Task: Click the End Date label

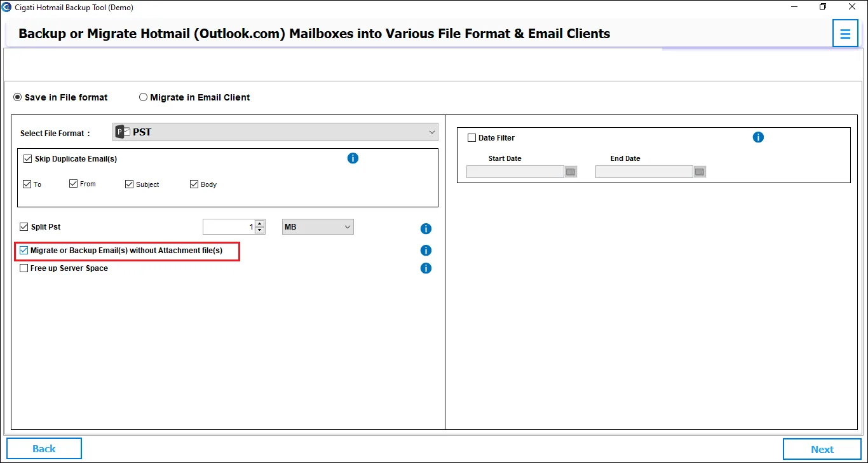Action: point(625,158)
